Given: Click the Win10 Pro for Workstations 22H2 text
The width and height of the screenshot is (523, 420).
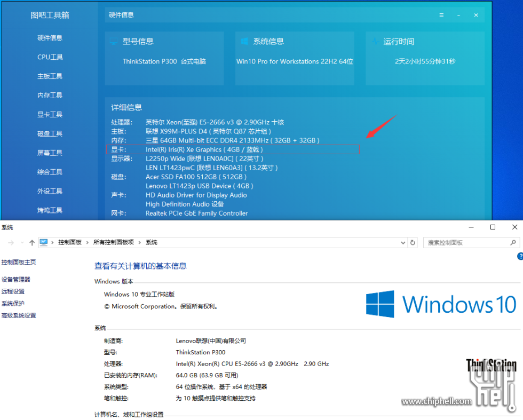Looking at the screenshot, I should pyautogui.click(x=295, y=61).
